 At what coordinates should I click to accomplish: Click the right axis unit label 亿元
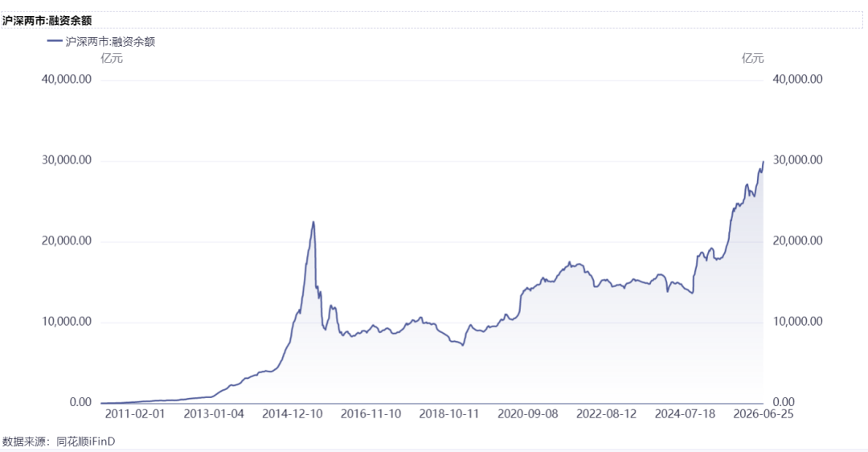752,58
